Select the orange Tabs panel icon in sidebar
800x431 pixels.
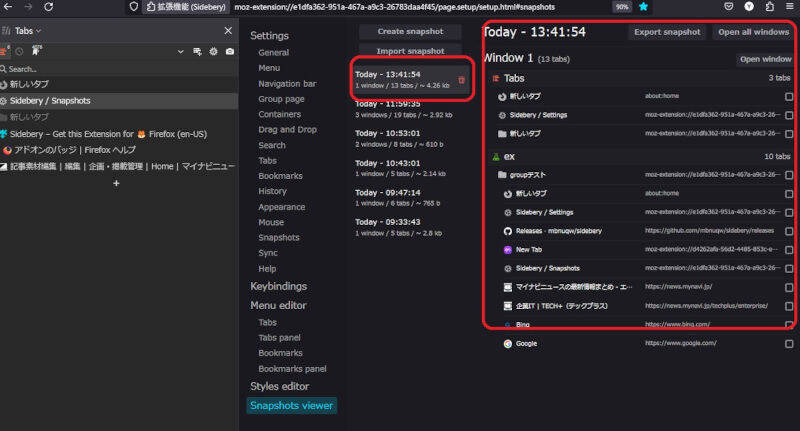[4, 51]
